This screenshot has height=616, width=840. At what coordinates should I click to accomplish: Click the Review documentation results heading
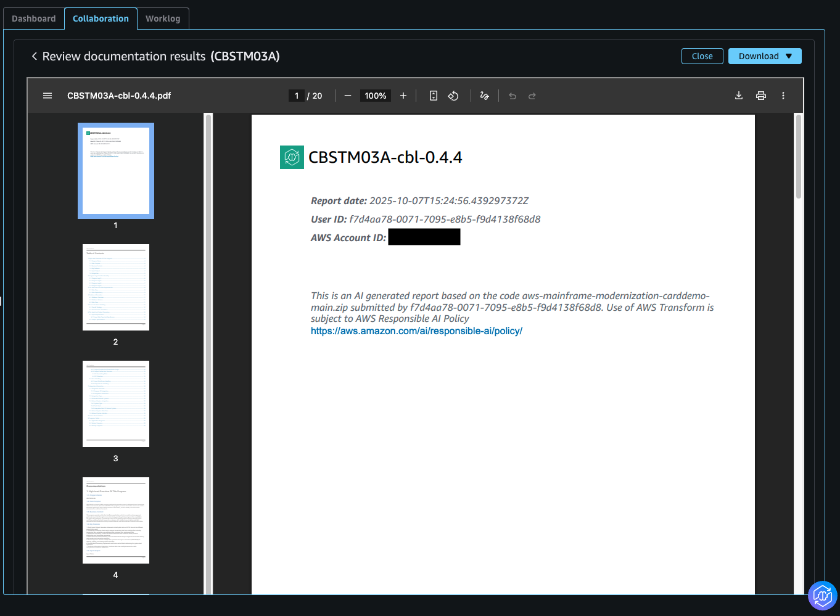[x=161, y=56]
